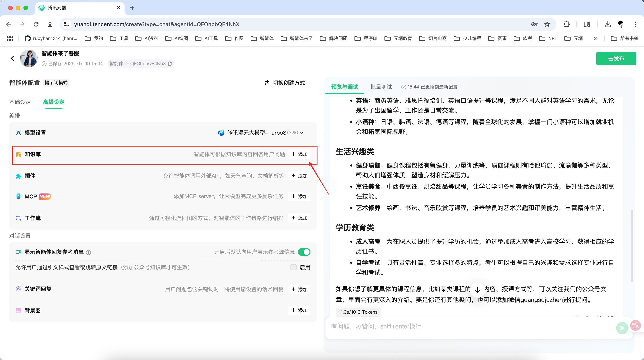Click the 背景图 background image icon
Image resolution: width=644 pixels, height=360 pixels.
tap(18, 310)
